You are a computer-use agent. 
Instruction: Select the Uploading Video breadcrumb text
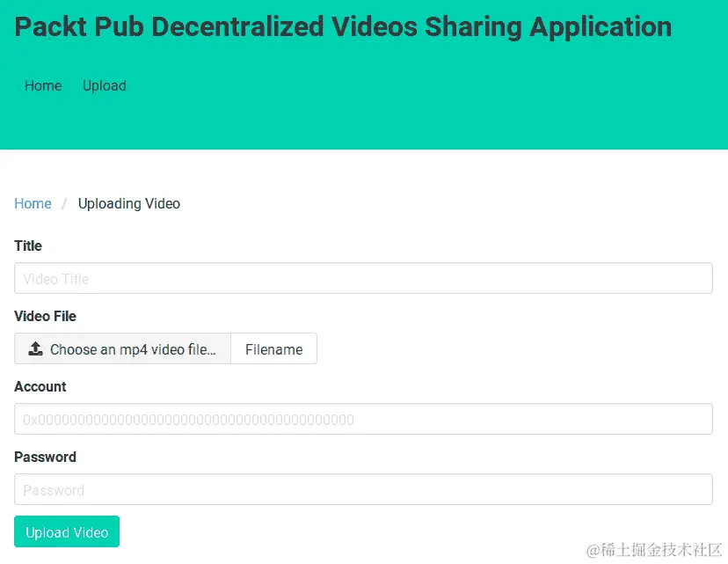tap(129, 204)
